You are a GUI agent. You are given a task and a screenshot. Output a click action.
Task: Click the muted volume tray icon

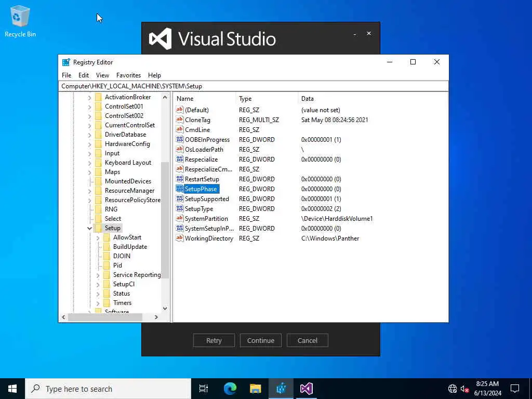464,389
